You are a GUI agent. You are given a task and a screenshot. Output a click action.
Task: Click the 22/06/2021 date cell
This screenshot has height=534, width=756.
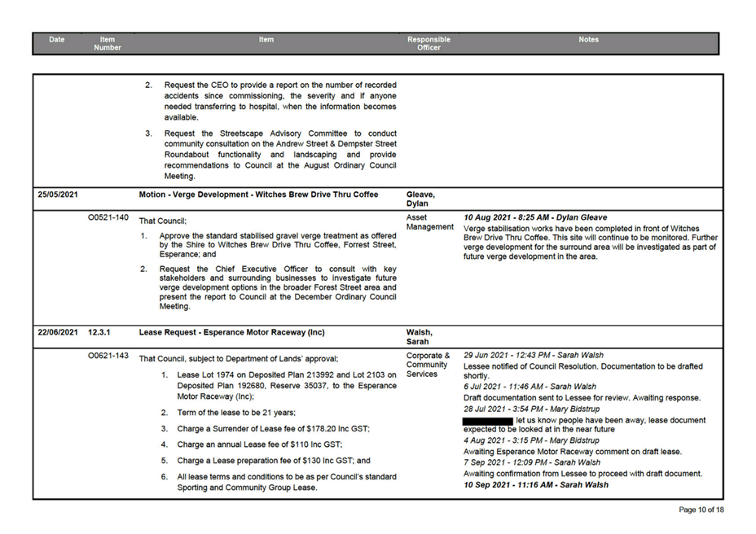click(57, 333)
